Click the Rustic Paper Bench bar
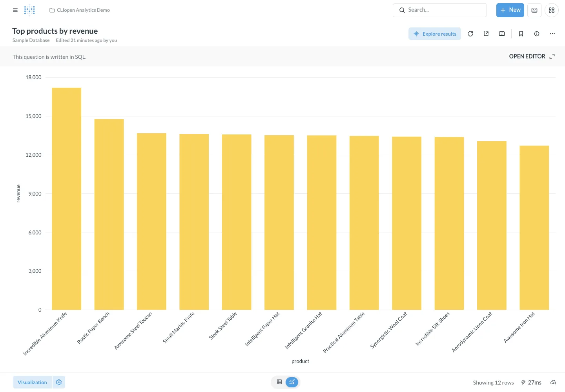This screenshot has height=392, width=565. pyautogui.click(x=109, y=214)
